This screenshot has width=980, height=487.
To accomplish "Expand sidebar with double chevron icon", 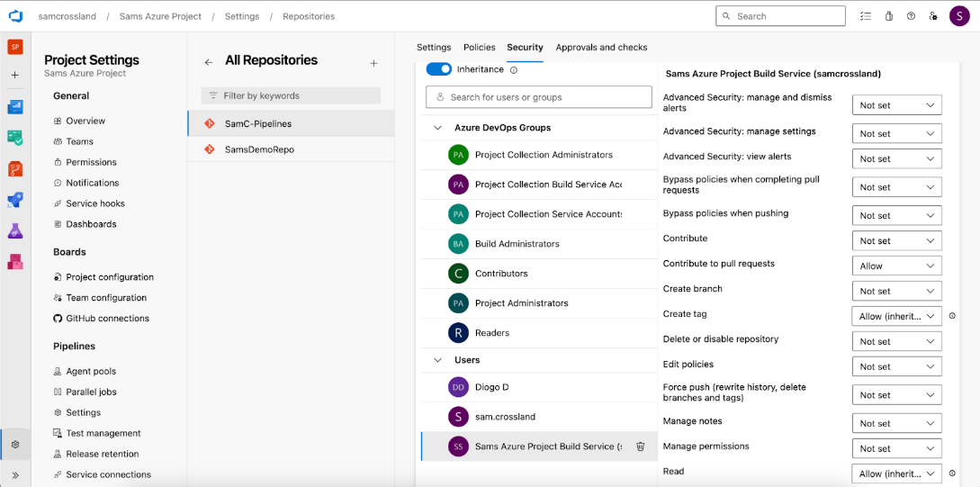I will [x=15, y=475].
